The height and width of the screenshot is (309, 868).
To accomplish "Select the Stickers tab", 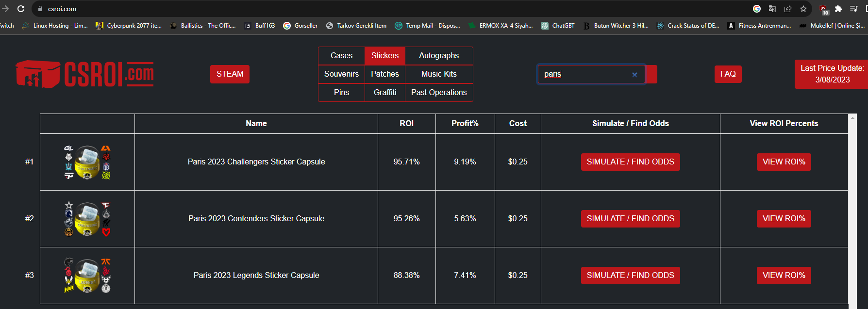I will point(385,56).
